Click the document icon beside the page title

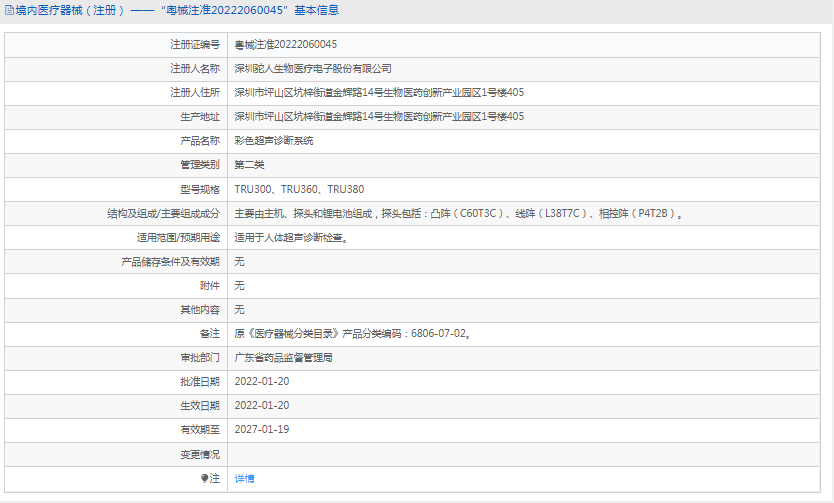click(10, 10)
